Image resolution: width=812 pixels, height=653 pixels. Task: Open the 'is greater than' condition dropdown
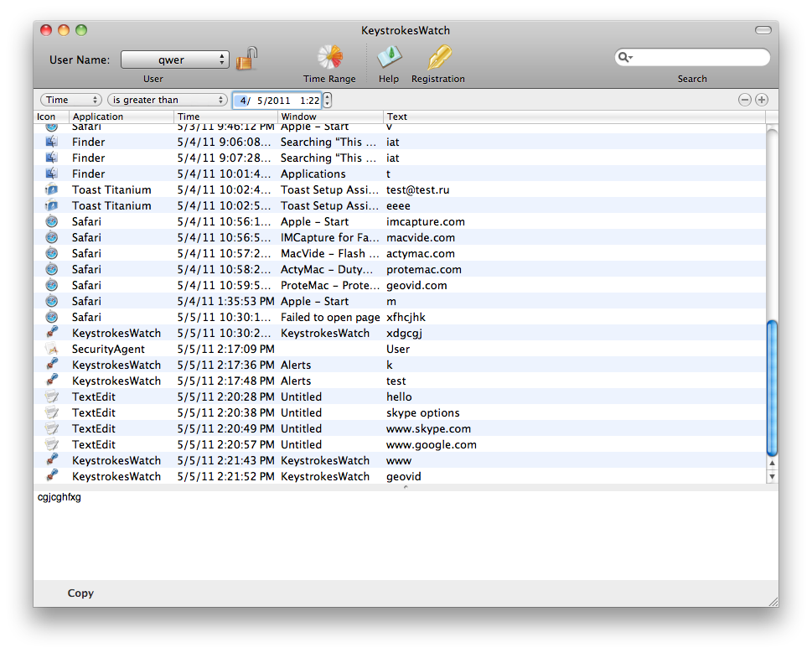168,100
